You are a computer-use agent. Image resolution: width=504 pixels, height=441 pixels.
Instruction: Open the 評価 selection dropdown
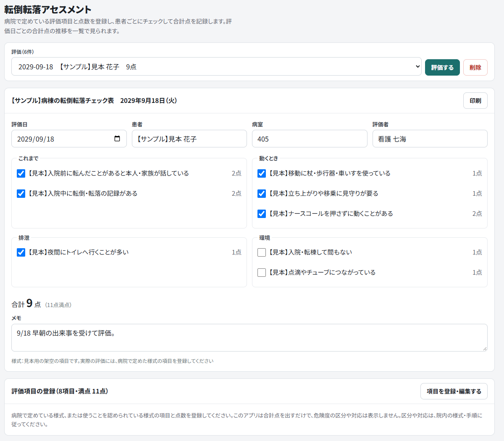tap(216, 66)
